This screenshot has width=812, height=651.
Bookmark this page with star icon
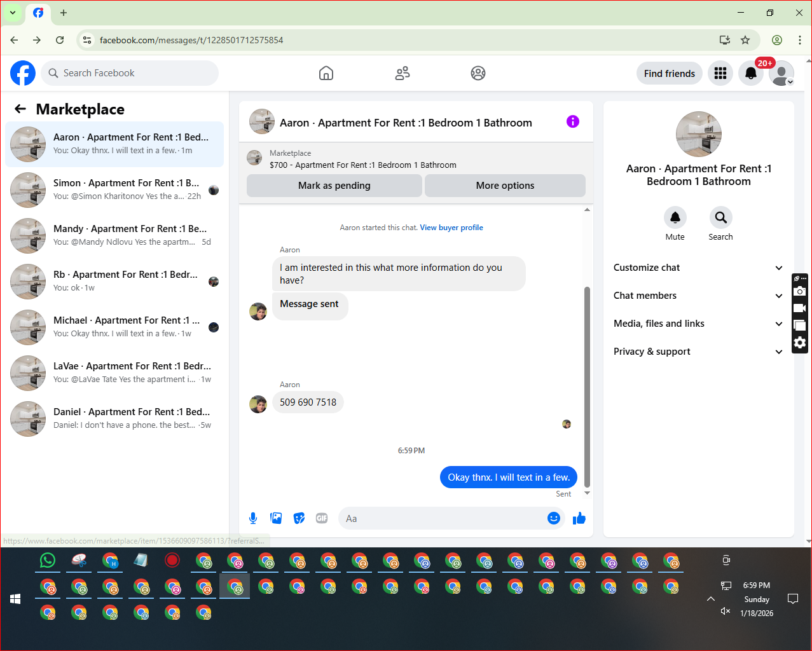click(x=745, y=40)
